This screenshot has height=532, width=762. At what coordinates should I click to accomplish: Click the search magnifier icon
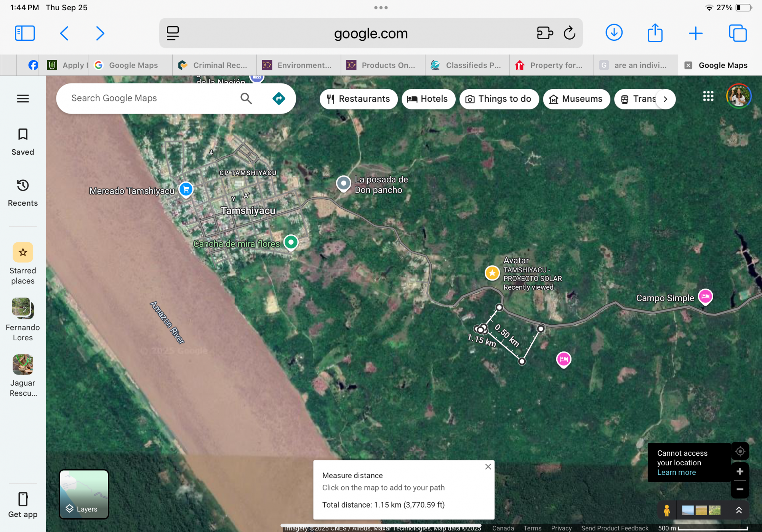point(246,99)
